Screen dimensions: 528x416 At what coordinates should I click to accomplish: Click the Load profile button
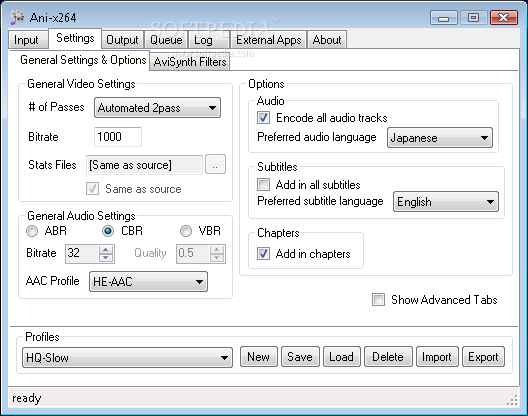click(342, 357)
